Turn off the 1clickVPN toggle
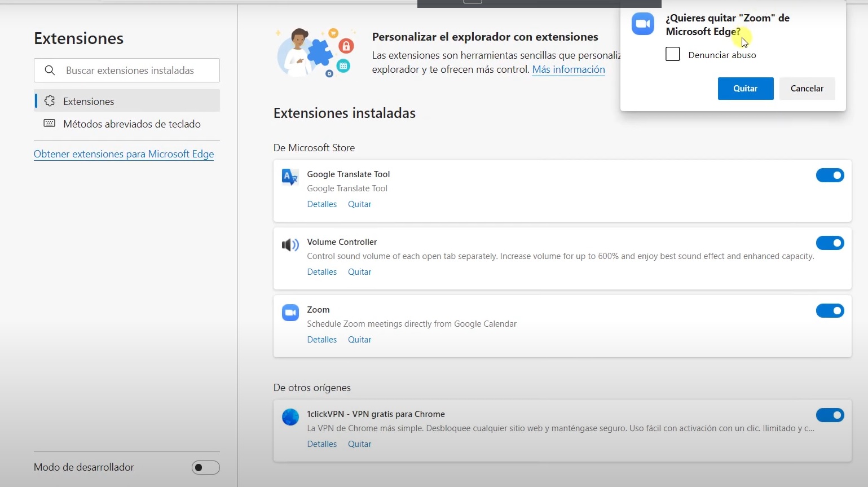Viewport: 868px width, 487px height. point(830,415)
